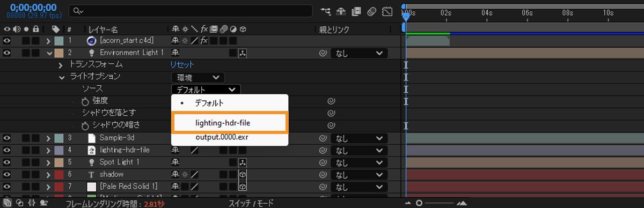Screen dimensions: 644x208
Task: Click the audio speaker column header icon
Action: 16,29
